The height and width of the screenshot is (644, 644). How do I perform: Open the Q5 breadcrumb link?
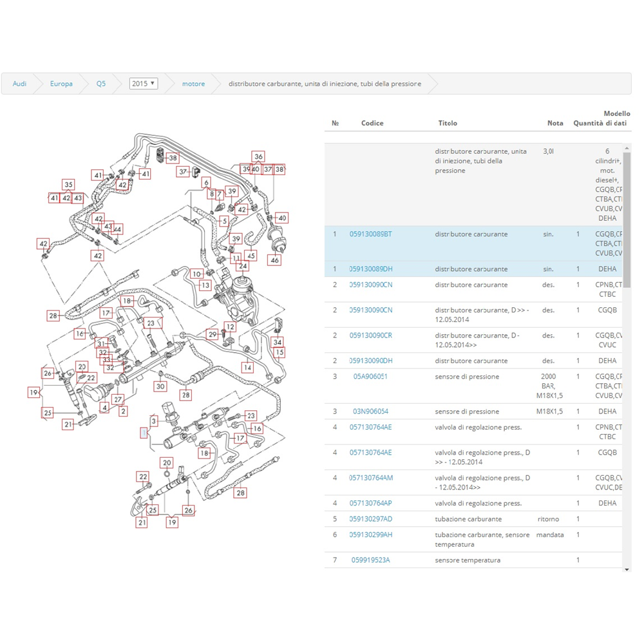point(101,84)
